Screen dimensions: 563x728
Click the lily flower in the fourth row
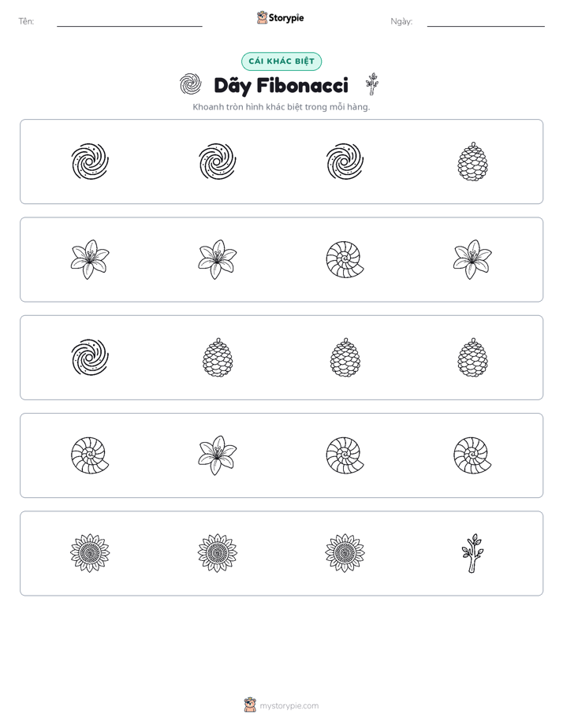coord(218,455)
